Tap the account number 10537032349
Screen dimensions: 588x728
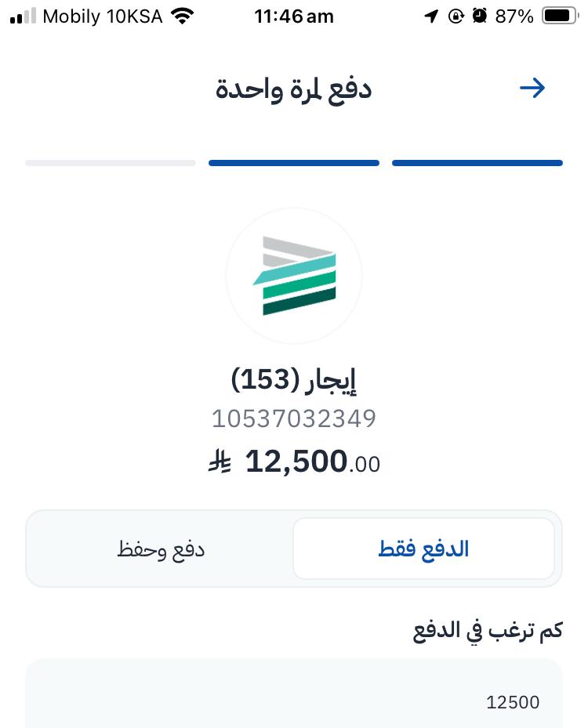coord(294,418)
